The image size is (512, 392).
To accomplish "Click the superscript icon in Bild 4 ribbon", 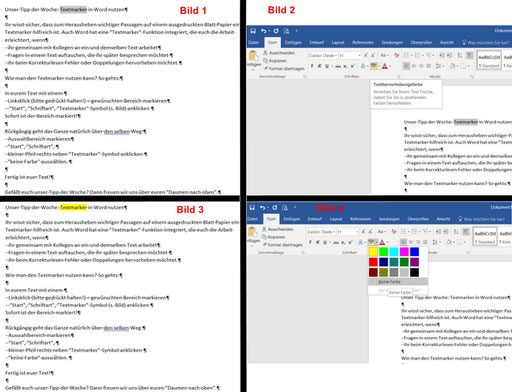I will [351, 242].
